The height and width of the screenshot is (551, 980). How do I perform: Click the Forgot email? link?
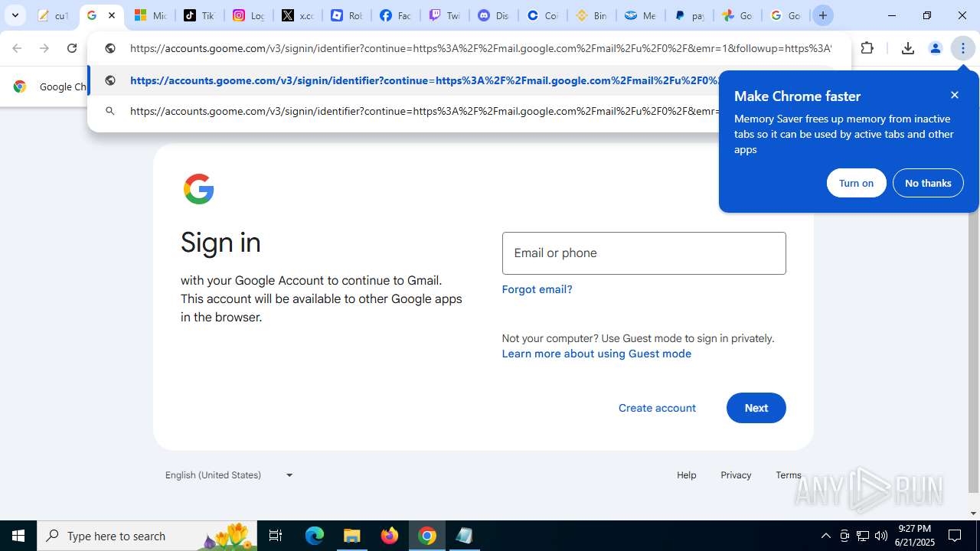(537, 289)
